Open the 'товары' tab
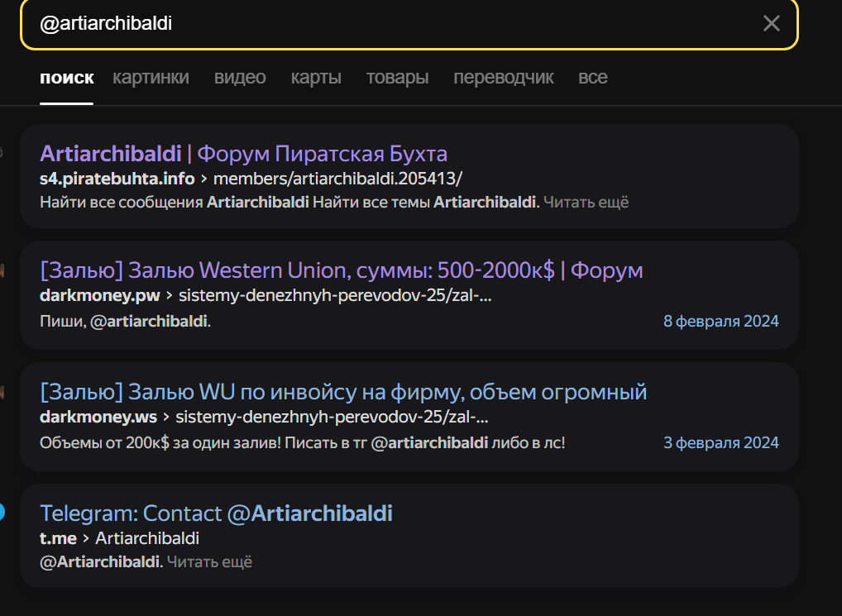This screenshot has width=842, height=616. 397,77
